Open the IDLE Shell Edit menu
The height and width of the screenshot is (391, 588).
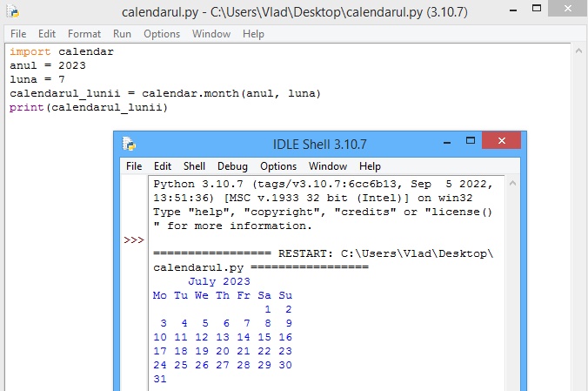point(163,166)
